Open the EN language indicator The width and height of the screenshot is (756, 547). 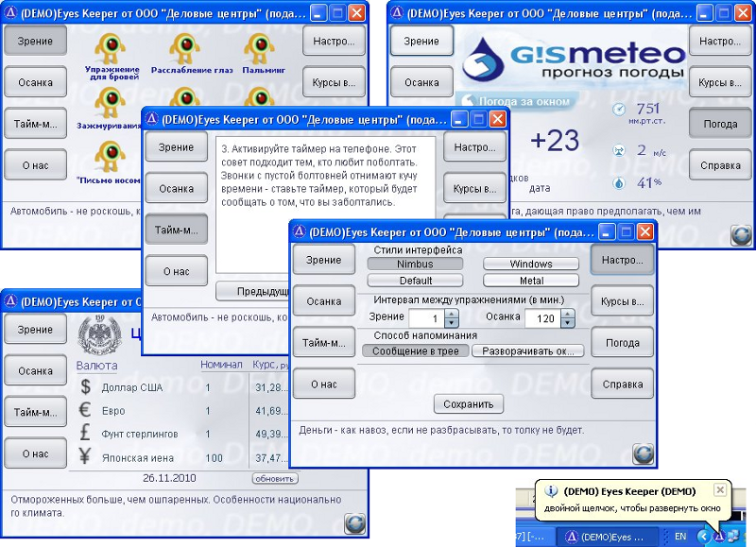point(680,536)
